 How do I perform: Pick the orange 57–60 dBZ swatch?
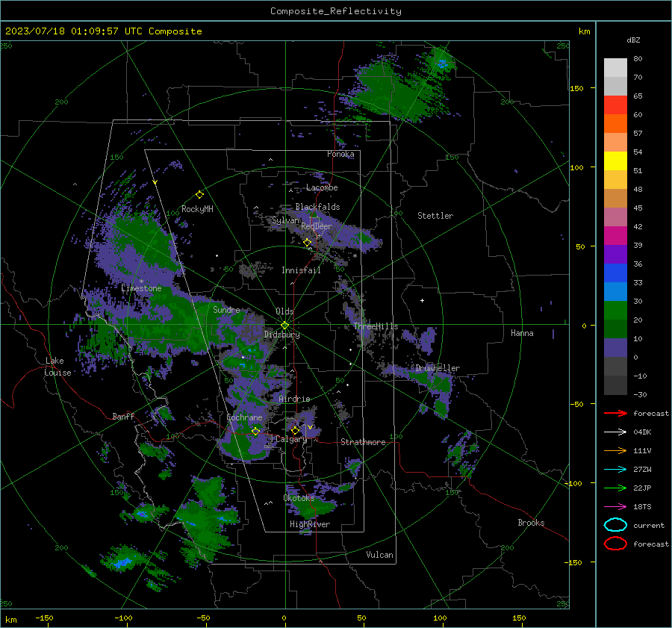[x=615, y=123]
